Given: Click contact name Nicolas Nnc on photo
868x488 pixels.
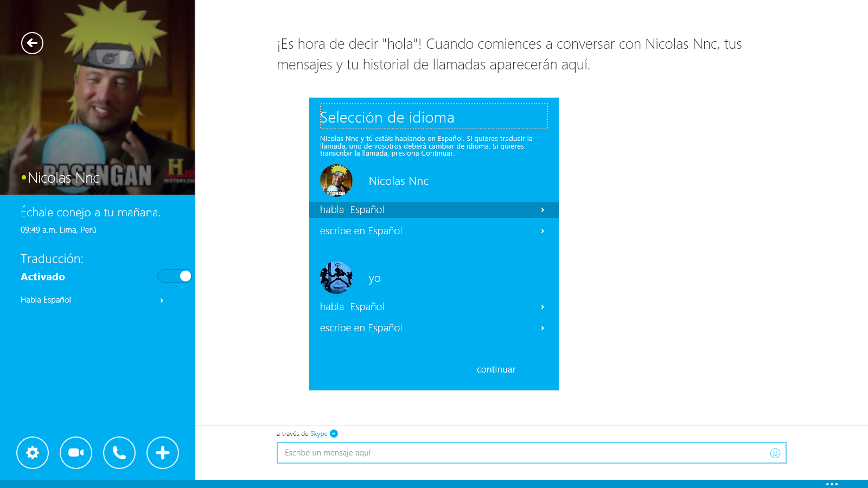Looking at the screenshot, I should coord(63,178).
